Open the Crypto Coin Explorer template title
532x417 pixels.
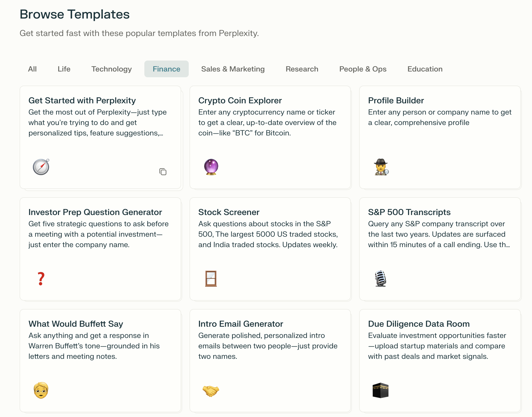tap(240, 100)
